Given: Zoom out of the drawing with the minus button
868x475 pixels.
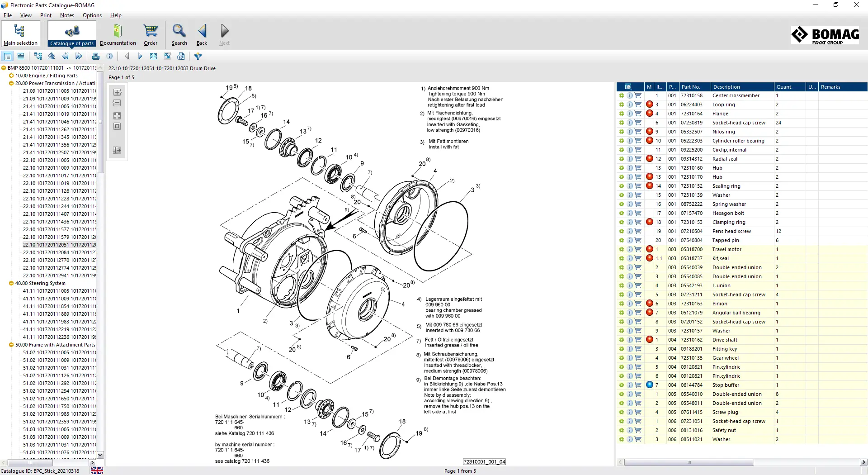Looking at the screenshot, I should (x=117, y=103).
